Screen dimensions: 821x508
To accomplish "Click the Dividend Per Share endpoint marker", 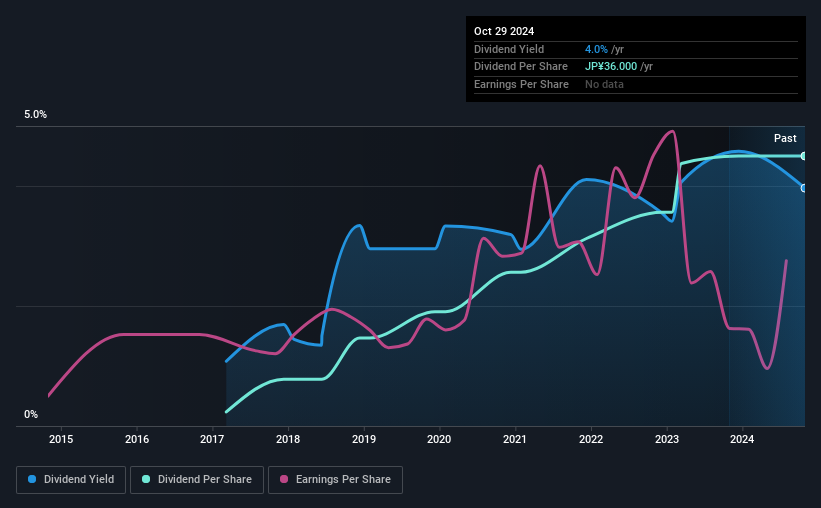I will click(x=804, y=156).
